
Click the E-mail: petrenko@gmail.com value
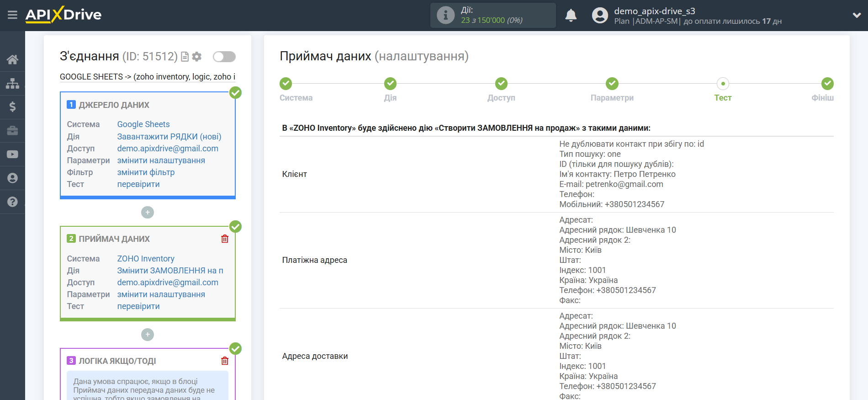[x=611, y=184]
